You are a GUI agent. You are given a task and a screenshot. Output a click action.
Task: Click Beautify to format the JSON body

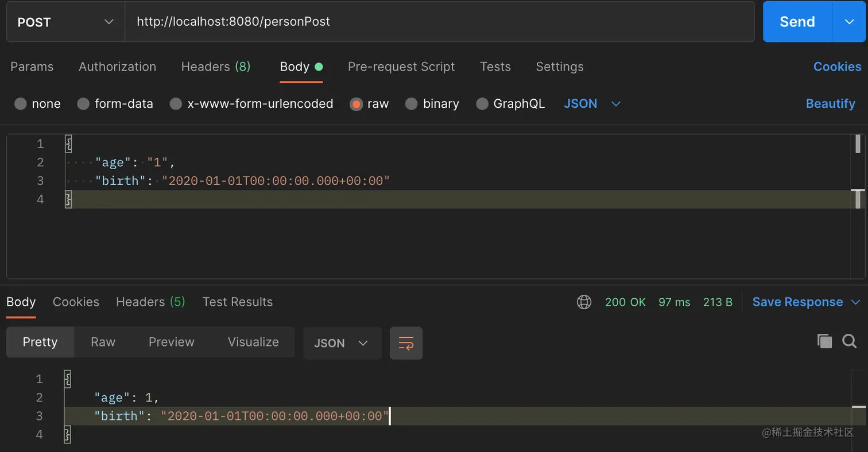click(x=830, y=103)
